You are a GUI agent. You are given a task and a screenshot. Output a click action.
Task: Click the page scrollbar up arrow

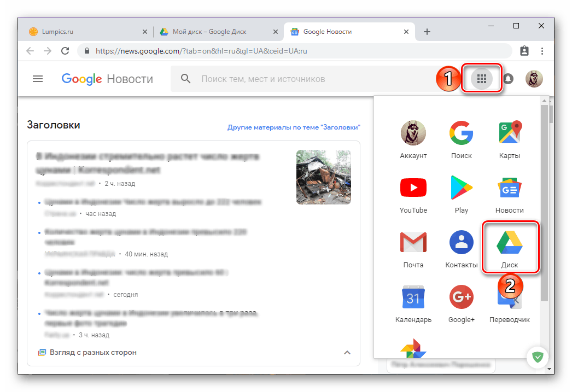click(x=550, y=100)
